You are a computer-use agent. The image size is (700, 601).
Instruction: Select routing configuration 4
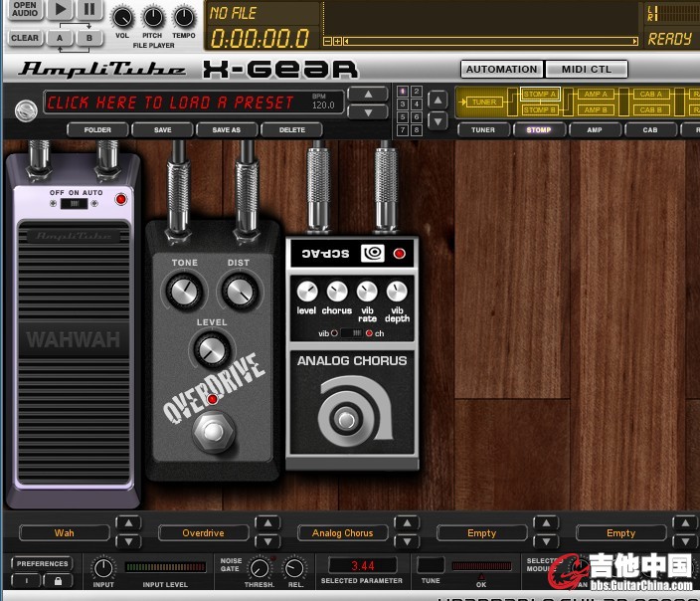(x=416, y=104)
